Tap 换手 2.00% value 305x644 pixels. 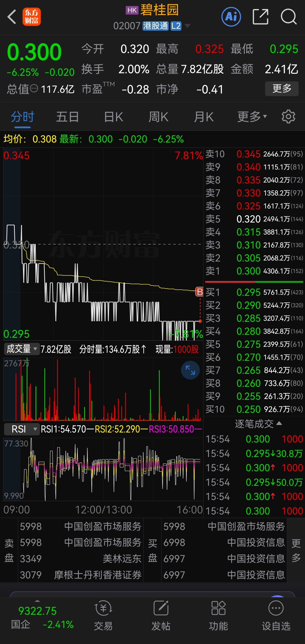pyautogui.click(x=134, y=69)
